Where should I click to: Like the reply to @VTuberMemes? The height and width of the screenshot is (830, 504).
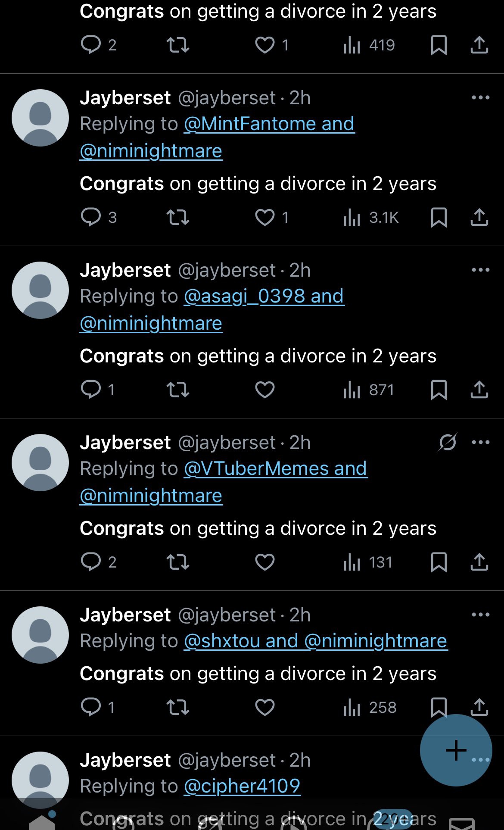tap(264, 562)
